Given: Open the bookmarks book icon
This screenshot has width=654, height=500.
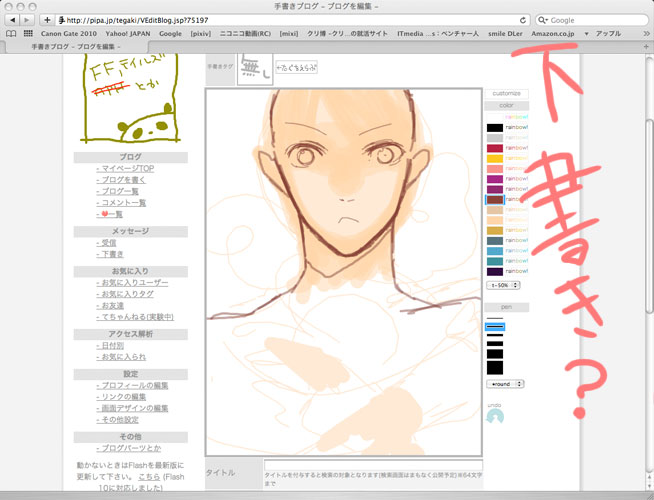Looking at the screenshot, I should pyautogui.click(x=12, y=33).
